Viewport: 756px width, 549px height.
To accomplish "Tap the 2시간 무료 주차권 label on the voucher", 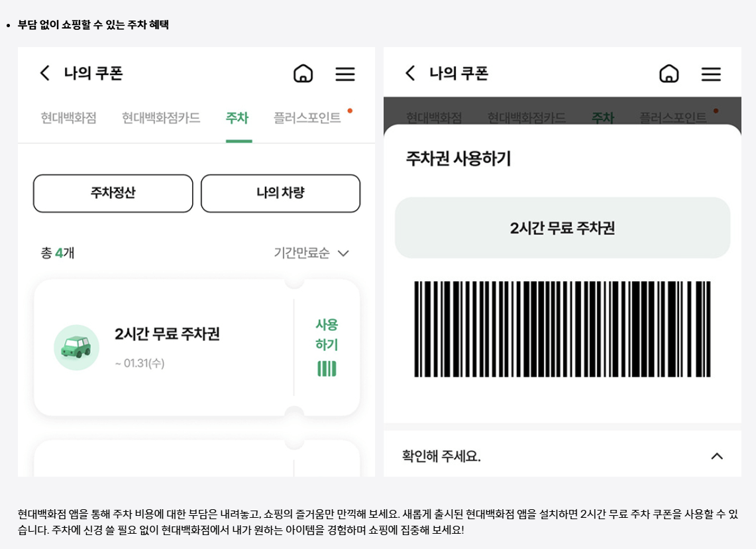I will 563,227.
